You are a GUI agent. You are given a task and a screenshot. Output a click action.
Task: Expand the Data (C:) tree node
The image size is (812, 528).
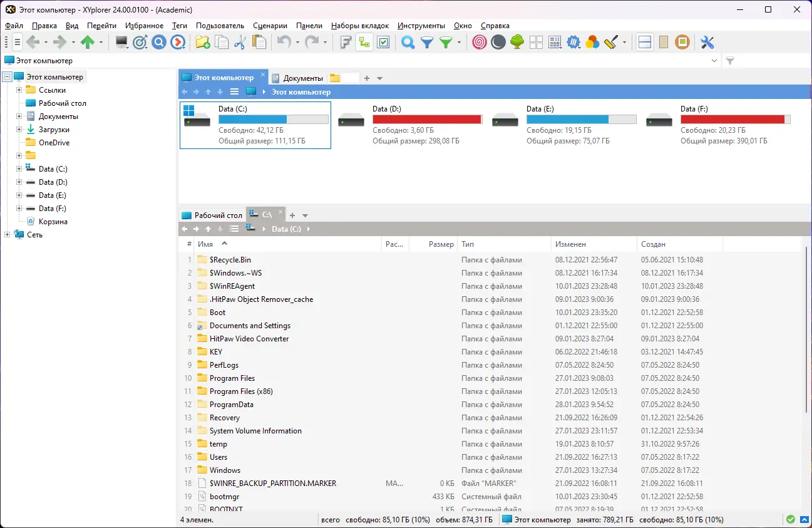[19, 169]
